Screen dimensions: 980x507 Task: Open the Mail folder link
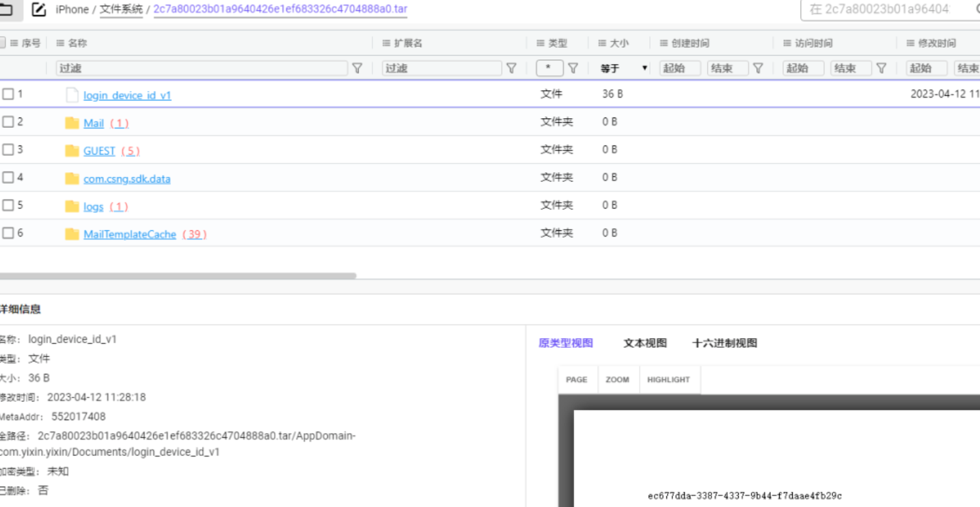coord(94,123)
